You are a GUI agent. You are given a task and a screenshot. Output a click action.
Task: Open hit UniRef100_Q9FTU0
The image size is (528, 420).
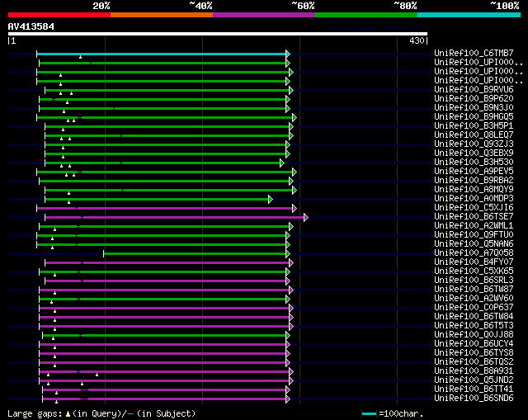(474, 235)
